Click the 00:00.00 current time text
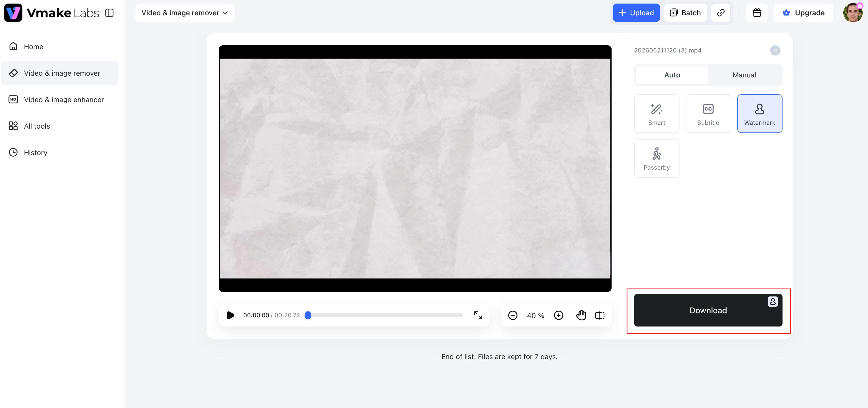This screenshot has width=868, height=408. tap(256, 315)
